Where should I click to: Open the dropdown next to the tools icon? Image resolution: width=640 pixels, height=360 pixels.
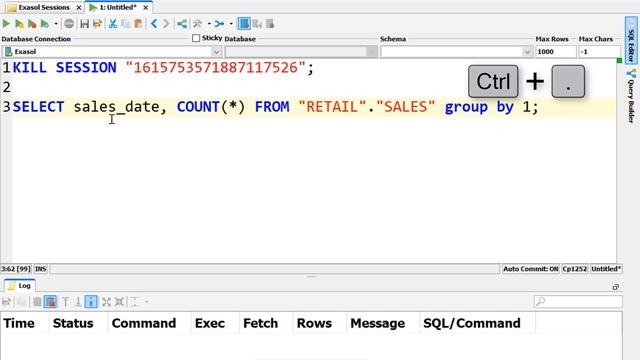click(209, 24)
